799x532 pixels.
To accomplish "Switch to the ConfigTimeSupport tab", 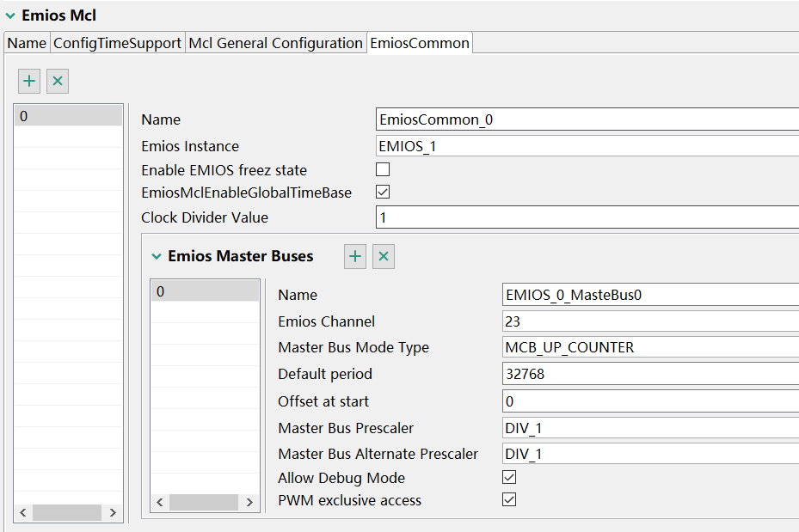I will point(118,43).
